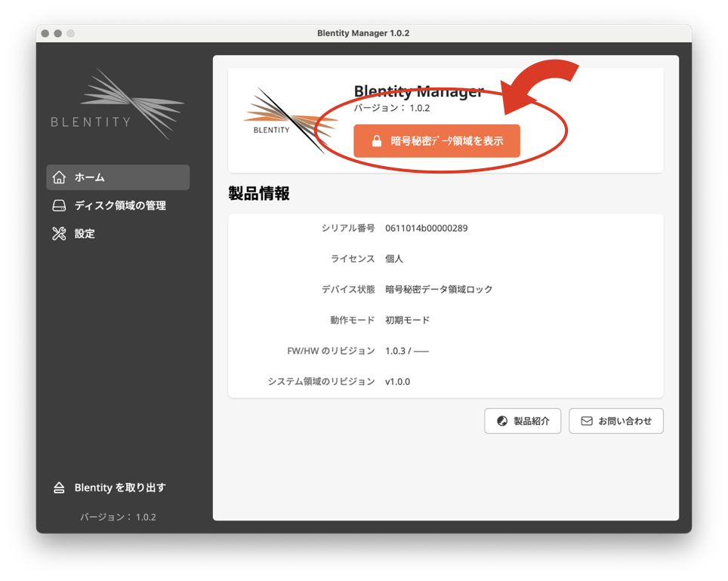Open the 製品紹介 button
This screenshot has width=728, height=581.
pos(523,421)
